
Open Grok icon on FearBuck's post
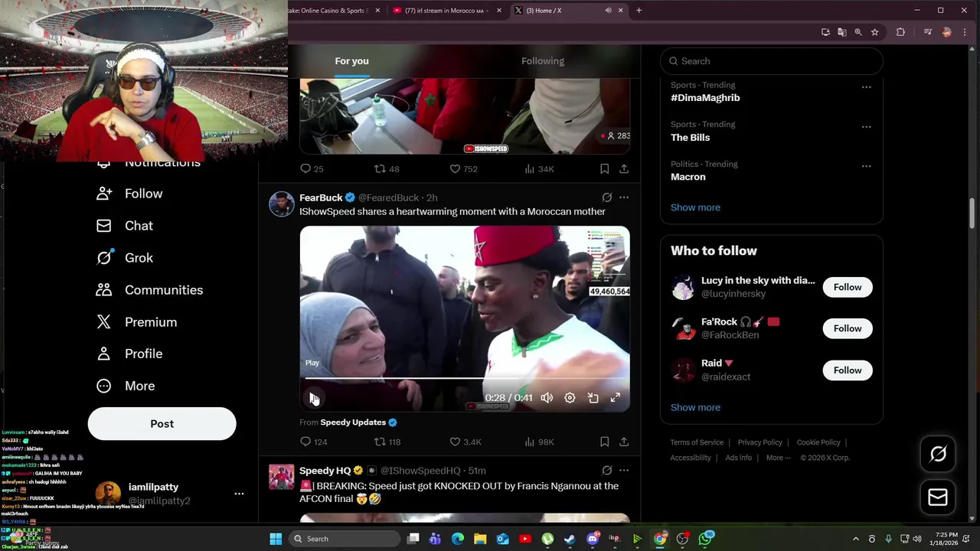[x=607, y=197]
